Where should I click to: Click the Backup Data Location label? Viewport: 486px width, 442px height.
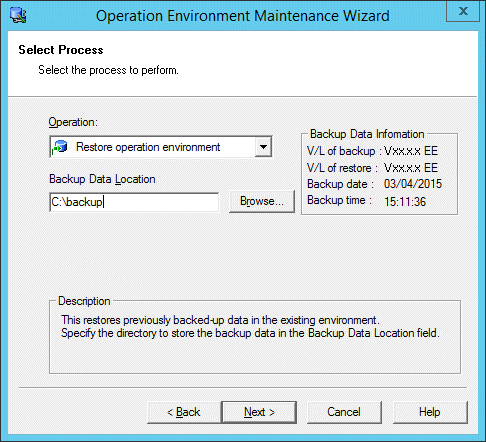point(102,179)
